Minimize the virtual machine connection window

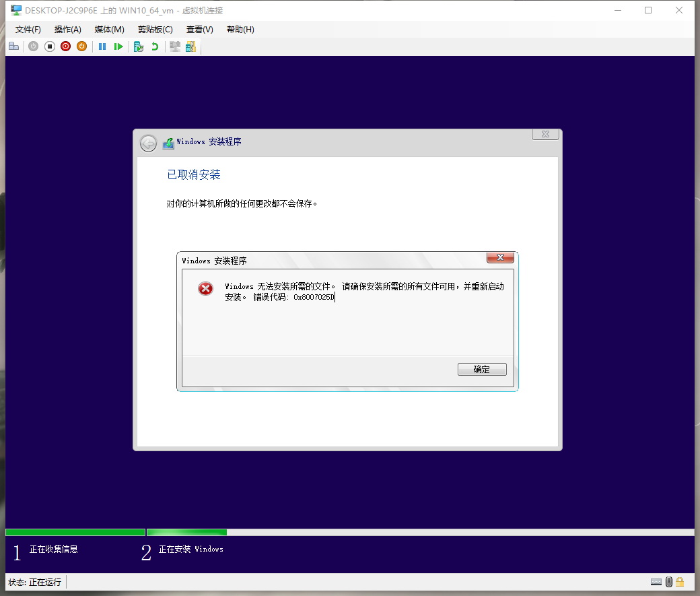(618, 10)
